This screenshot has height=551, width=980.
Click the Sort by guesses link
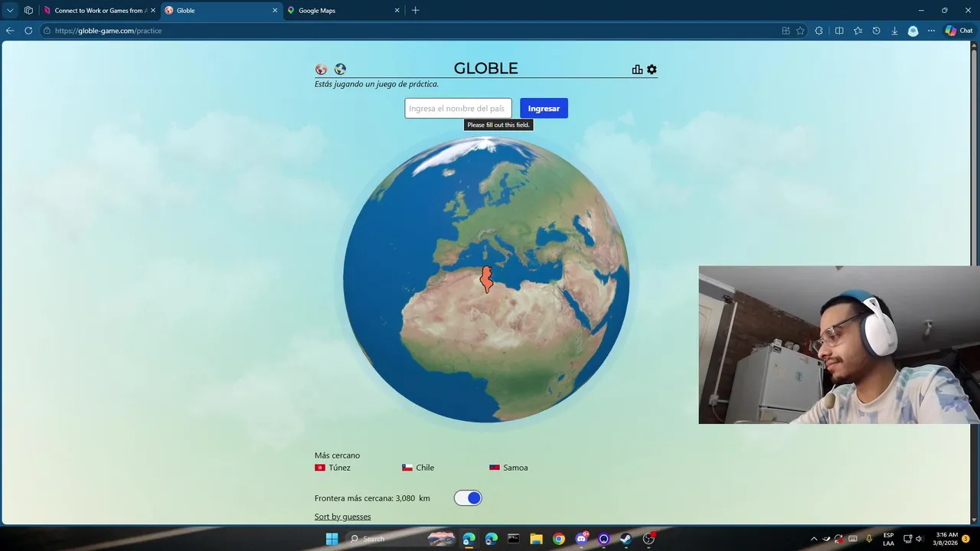[342, 517]
